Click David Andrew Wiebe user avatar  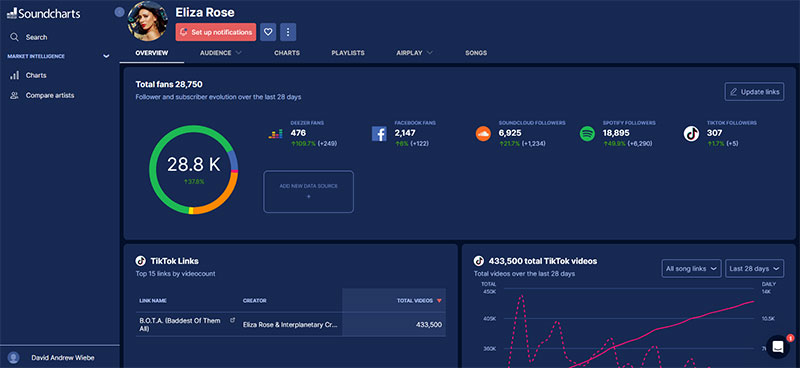click(14, 358)
